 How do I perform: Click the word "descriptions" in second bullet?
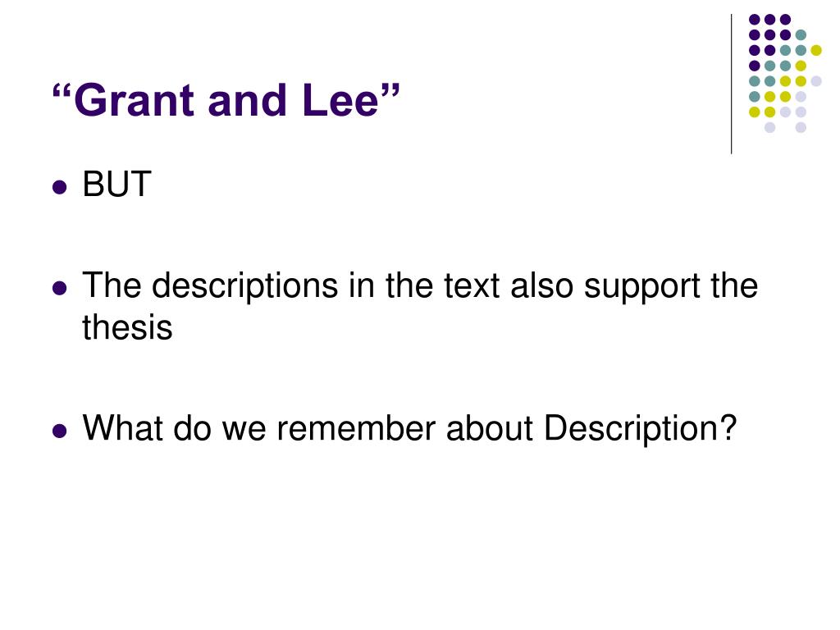pos(245,287)
